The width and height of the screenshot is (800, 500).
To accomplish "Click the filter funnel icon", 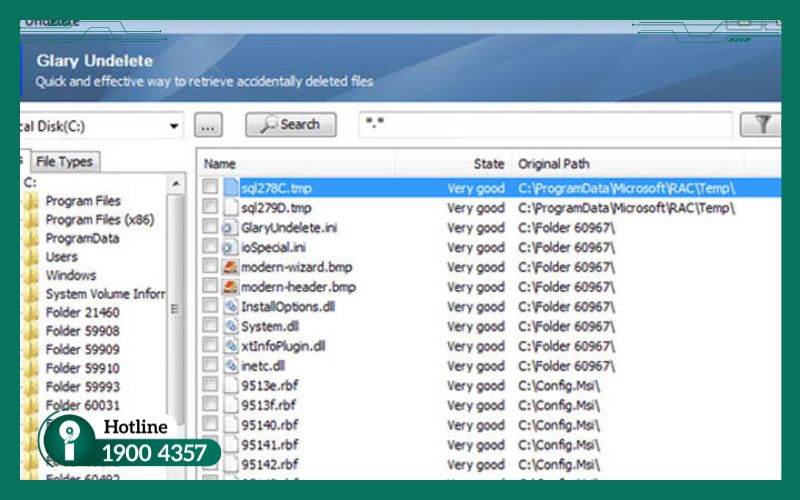I will (762, 125).
